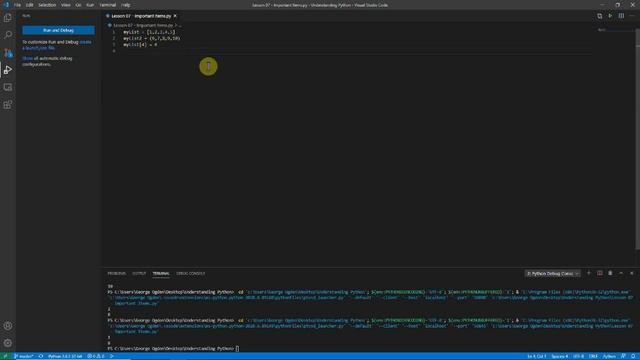The image size is (640, 360).
Task: Create a new terminal with plus icon
Action: (589, 273)
